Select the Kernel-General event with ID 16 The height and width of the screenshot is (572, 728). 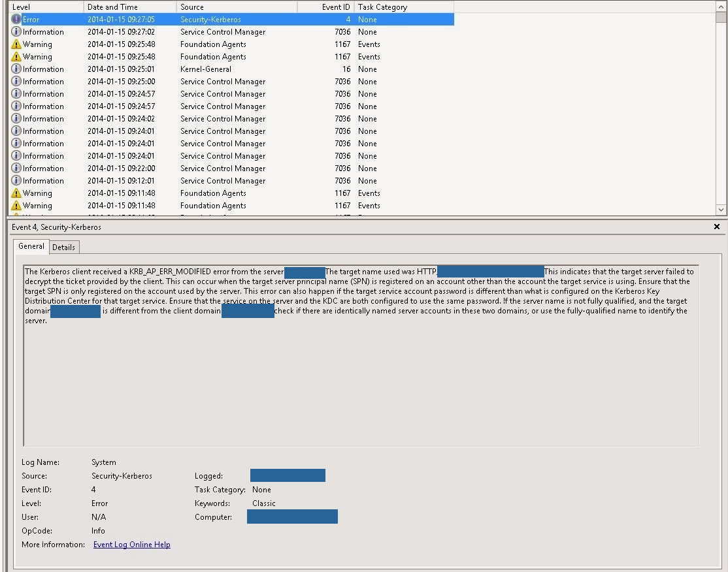click(205, 69)
